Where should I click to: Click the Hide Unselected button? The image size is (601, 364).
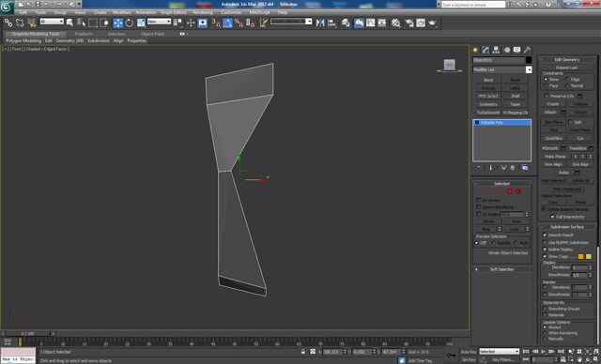coord(567,189)
